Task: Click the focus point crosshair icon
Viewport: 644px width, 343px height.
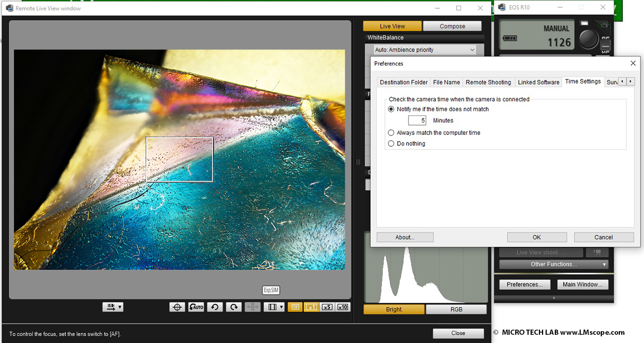Action: pyautogui.click(x=177, y=307)
